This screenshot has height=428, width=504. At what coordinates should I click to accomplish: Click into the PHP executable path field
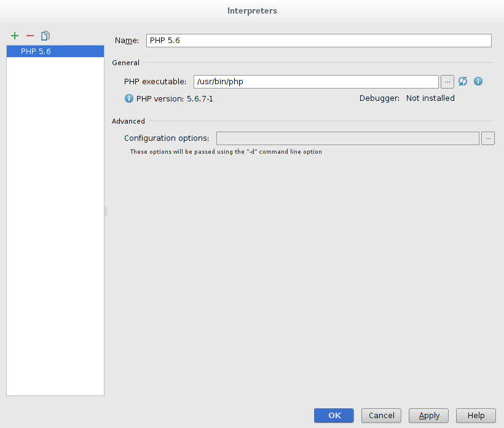click(315, 81)
